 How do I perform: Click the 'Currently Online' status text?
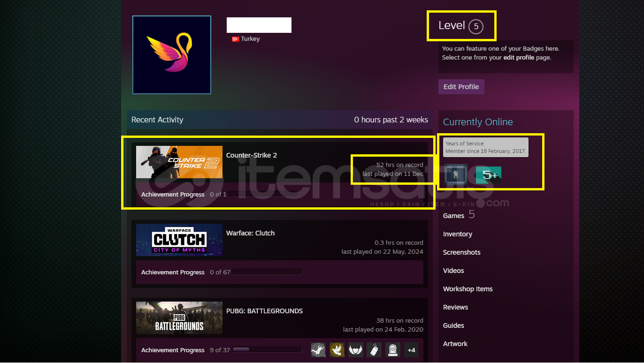pyautogui.click(x=478, y=122)
